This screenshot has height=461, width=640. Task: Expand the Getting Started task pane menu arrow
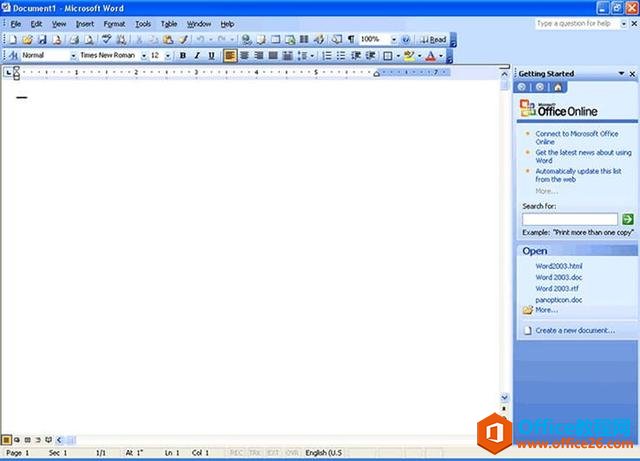[621, 73]
